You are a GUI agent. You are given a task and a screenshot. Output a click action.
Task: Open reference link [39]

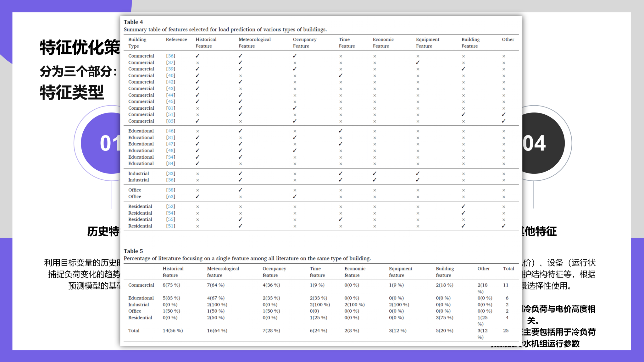click(x=170, y=69)
